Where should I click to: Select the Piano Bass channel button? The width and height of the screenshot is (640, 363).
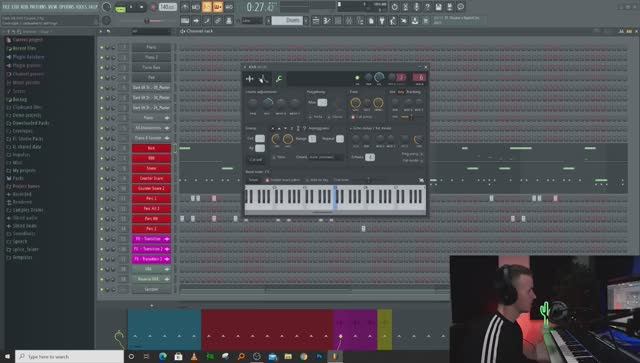[x=151, y=67]
